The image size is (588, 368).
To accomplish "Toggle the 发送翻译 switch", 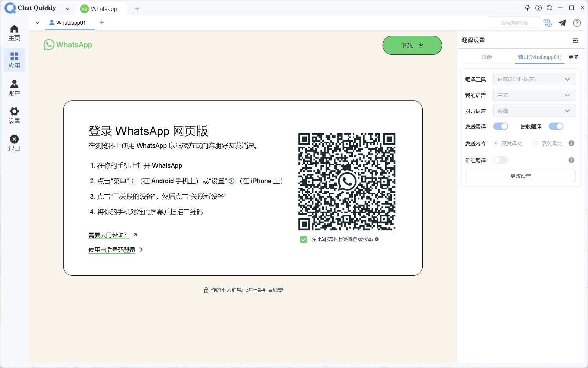I will (x=500, y=126).
